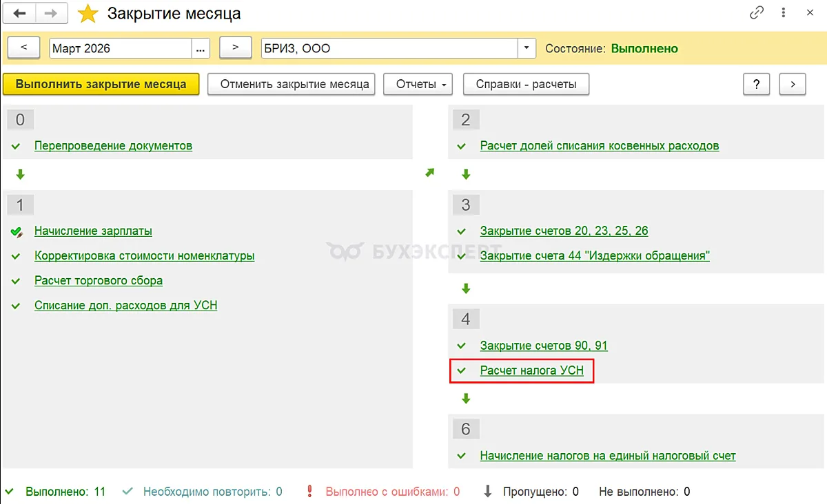827x504 pixels.
Task: Go to the previous month
Action: [25, 48]
